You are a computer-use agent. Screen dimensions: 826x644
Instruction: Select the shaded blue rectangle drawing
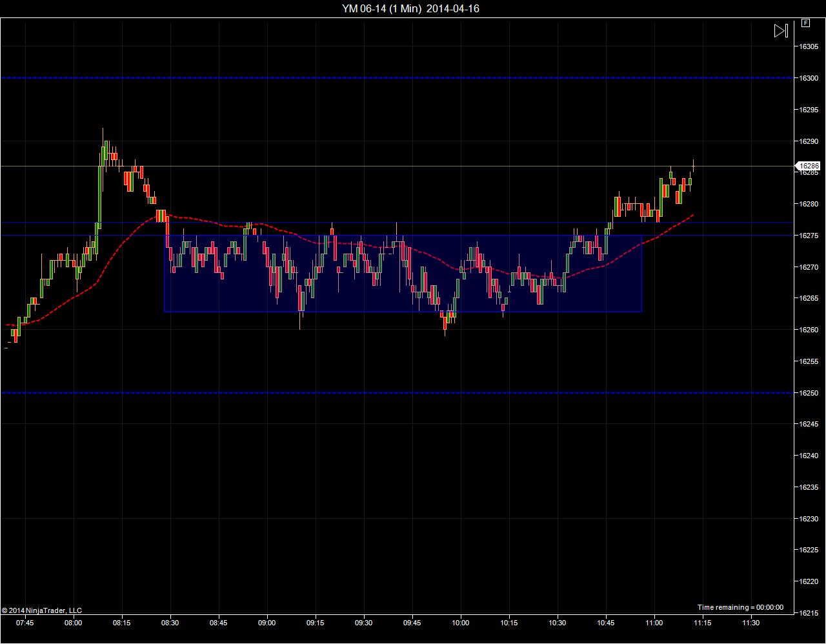click(x=403, y=274)
